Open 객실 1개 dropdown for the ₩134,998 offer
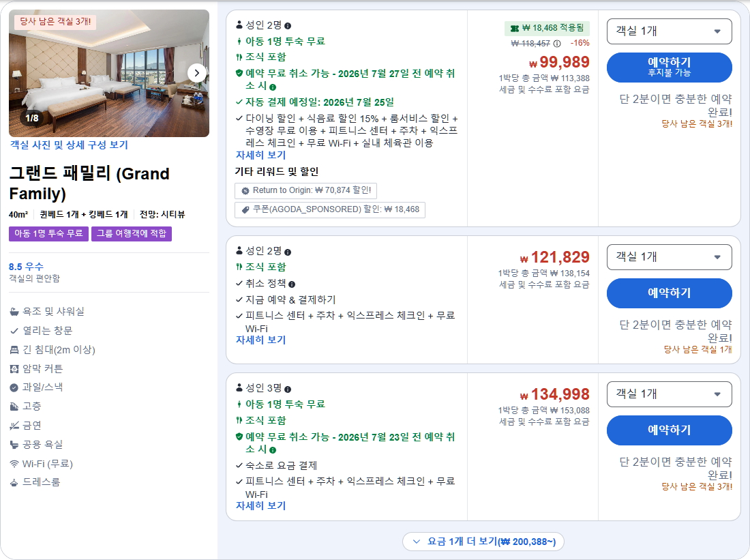Screen dimensions: 750x560 click(669, 394)
